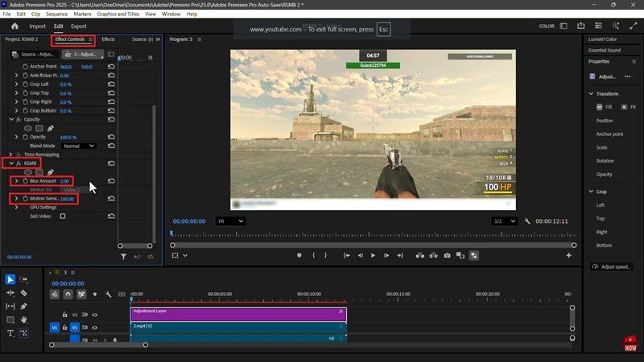
Task: Open the Home screen icon
Action: (14, 26)
